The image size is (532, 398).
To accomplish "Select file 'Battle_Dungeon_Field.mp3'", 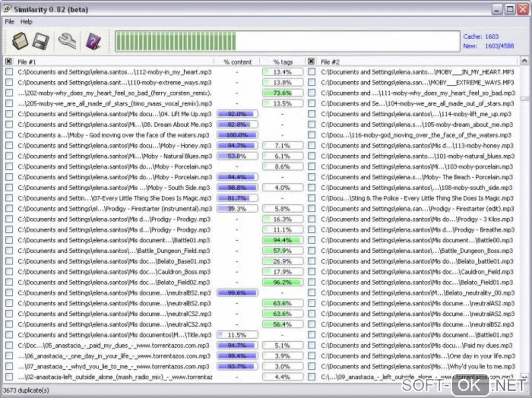I will pos(114,251).
